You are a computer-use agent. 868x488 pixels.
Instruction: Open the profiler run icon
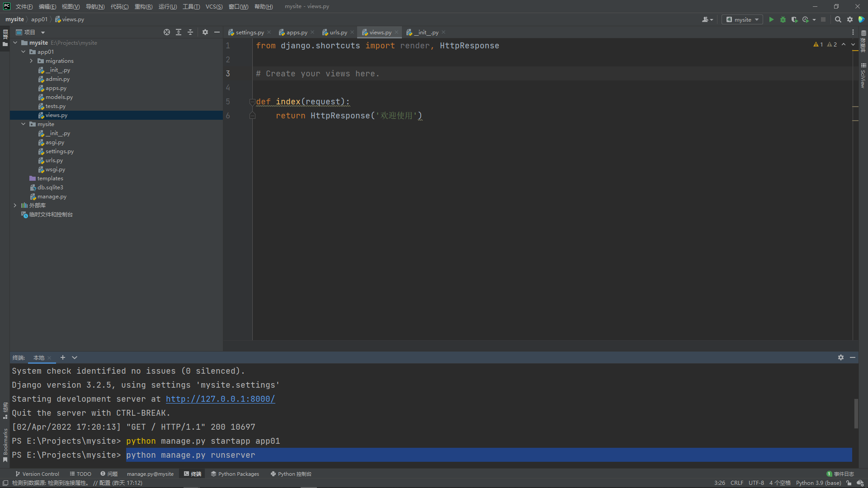(x=806, y=19)
